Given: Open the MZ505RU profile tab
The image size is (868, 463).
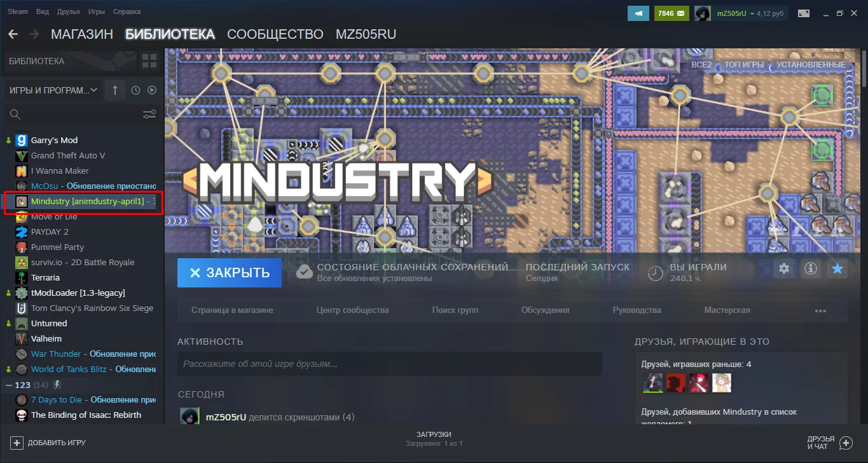Looking at the screenshot, I should click(x=366, y=34).
